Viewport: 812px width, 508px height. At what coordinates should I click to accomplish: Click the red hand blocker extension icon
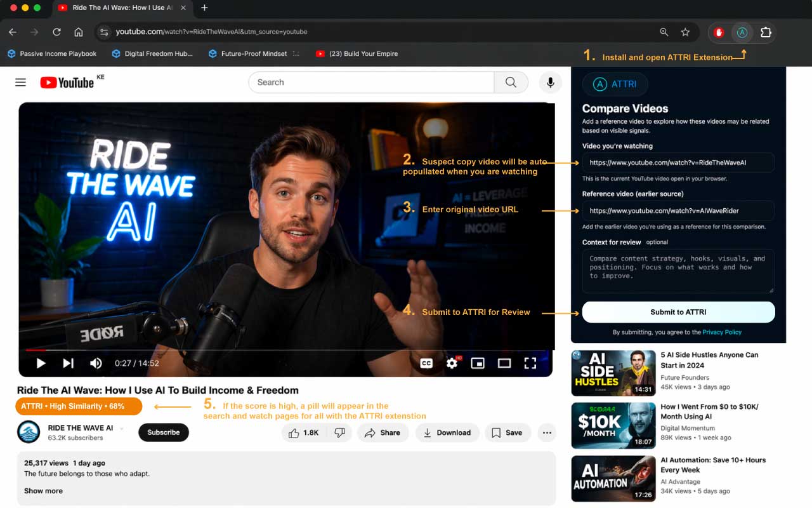(x=719, y=32)
